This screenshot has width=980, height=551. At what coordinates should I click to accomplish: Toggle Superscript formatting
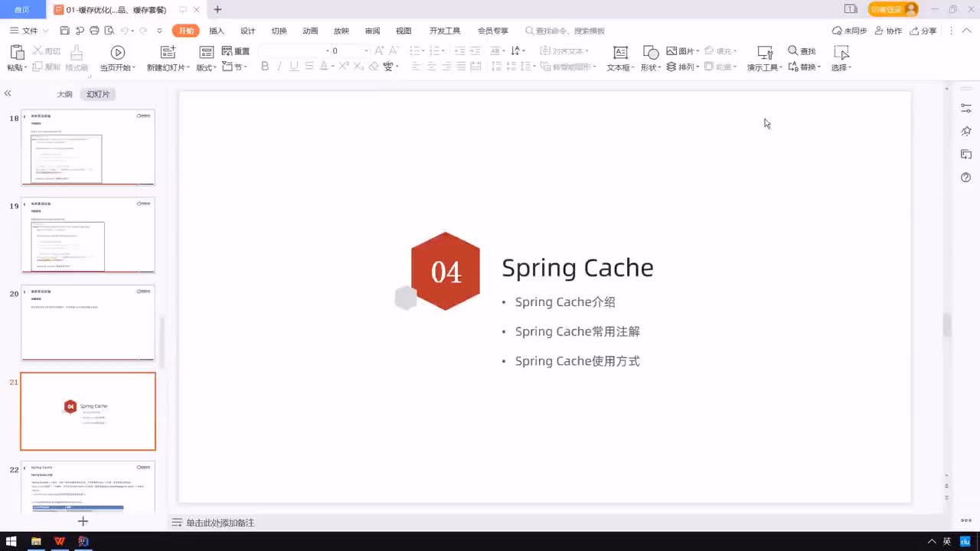(x=344, y=67)
